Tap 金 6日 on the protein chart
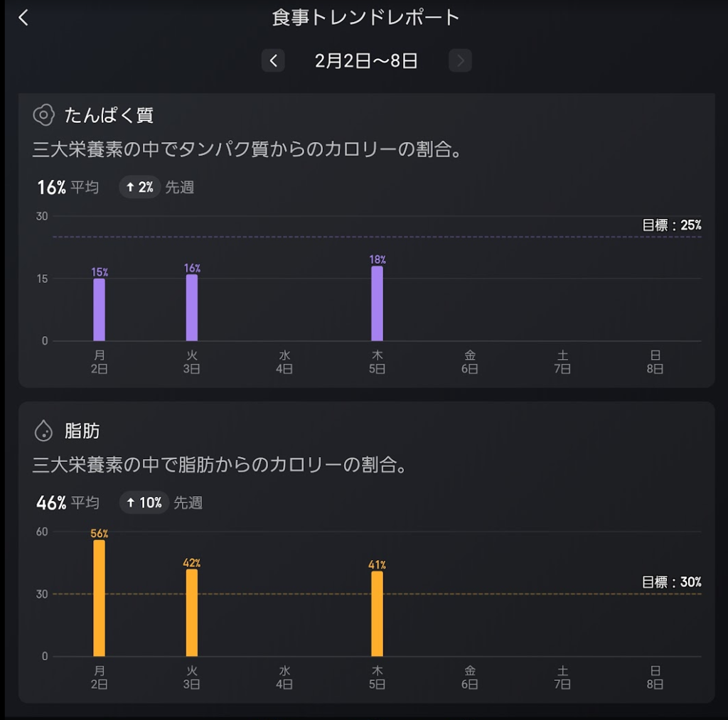728x720 pixels. pos(470,362)
